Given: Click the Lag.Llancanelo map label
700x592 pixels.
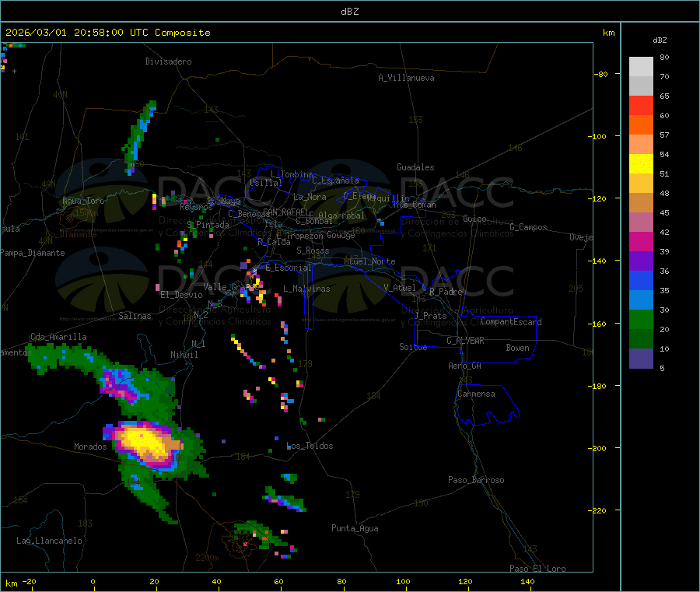Looking at the screenshot, I should point(50,541).
